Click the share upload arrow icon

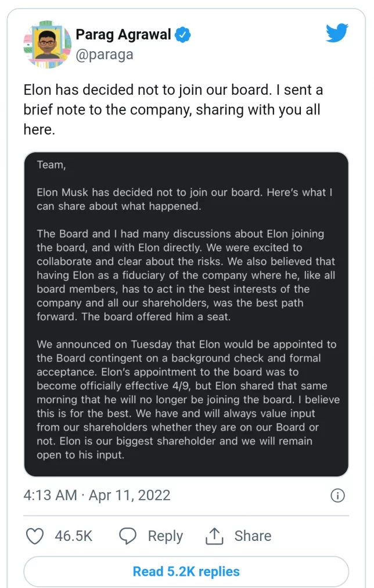click(x=214, y=536)
